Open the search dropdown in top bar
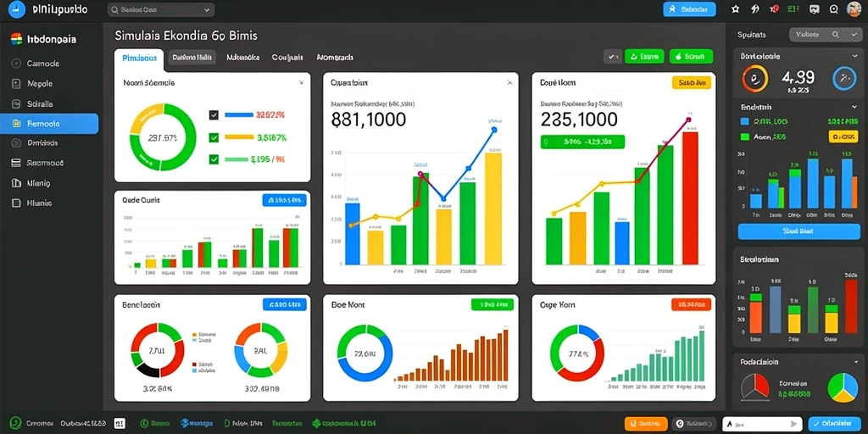The height and width of the screenshot is (434, 868). click(160, 9)
